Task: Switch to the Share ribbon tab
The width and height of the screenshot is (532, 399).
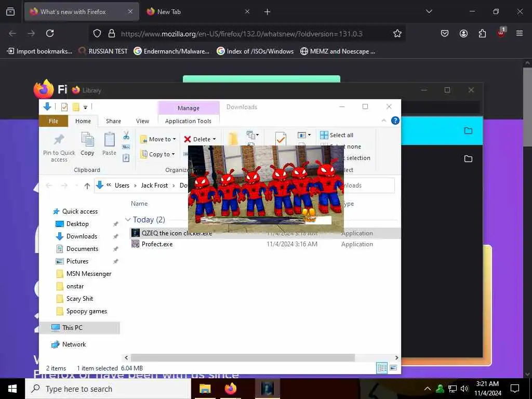Action: 113,121
